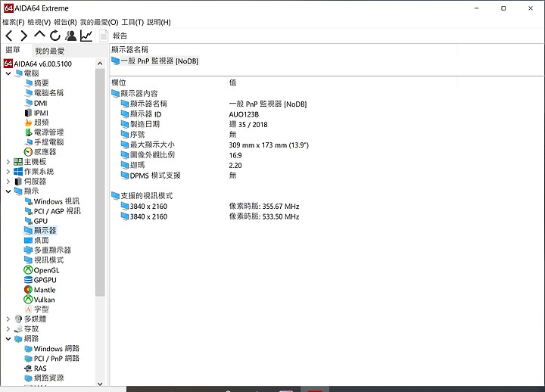Viewport: 545px width, 392px height.
Task: Switch to the 選單 tab
Action: click(x=13, y=50)
